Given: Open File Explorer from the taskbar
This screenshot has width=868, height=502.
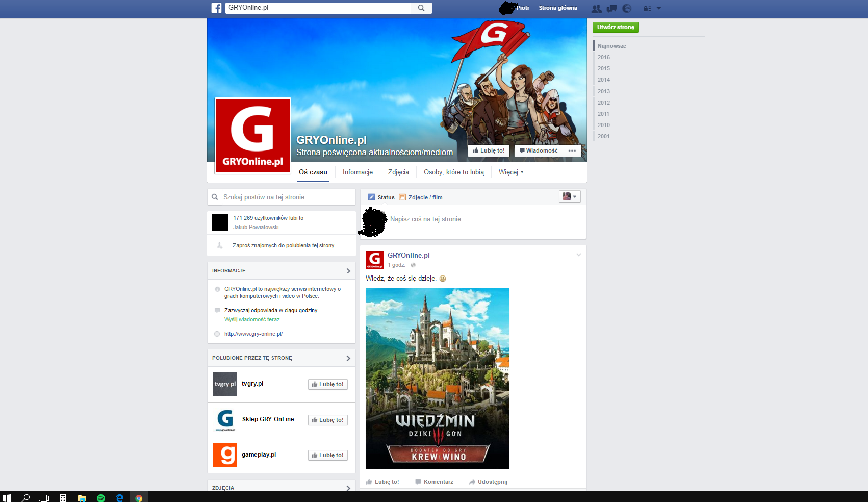Looking at the screenshot, I should click(x=82, y=498).
